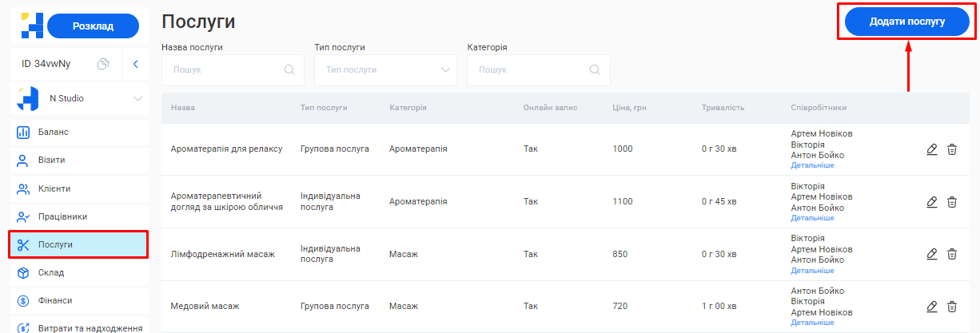Click edit pencil for Ароматерапія для релаксу
Image resolution: width=980 pixels, height=333 pixels.
[931, 149]
